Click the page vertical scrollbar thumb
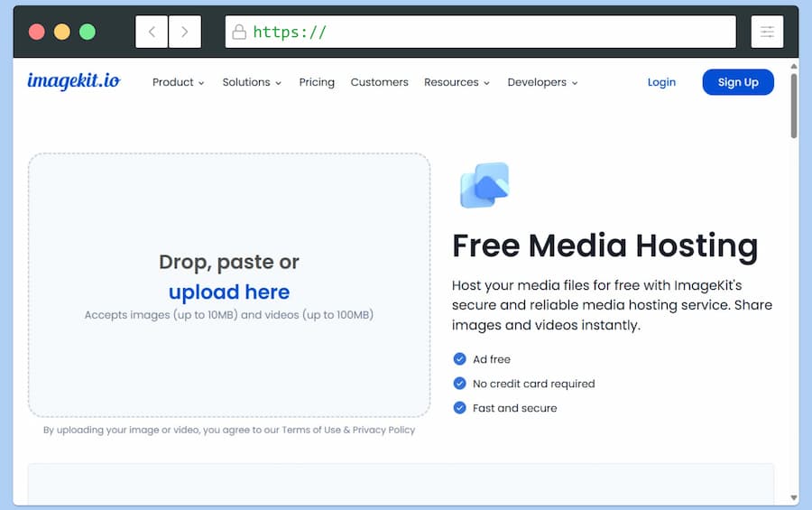 pos(794,106)
